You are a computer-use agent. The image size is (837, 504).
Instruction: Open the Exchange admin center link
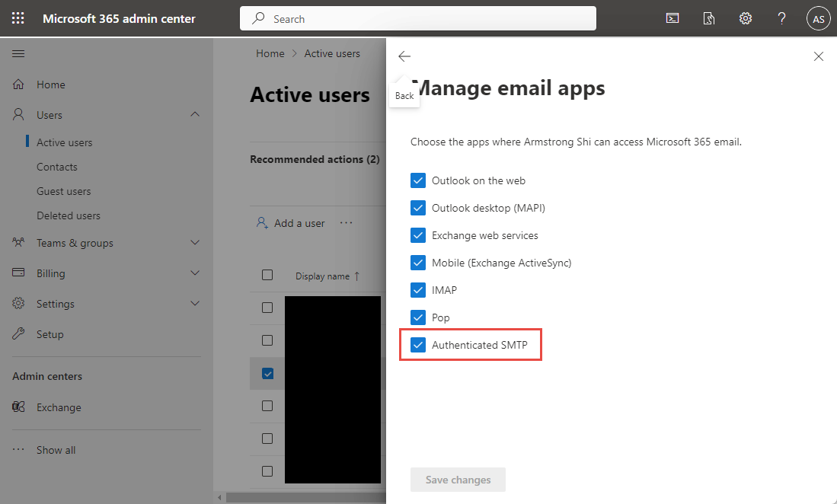click(59, 407)
